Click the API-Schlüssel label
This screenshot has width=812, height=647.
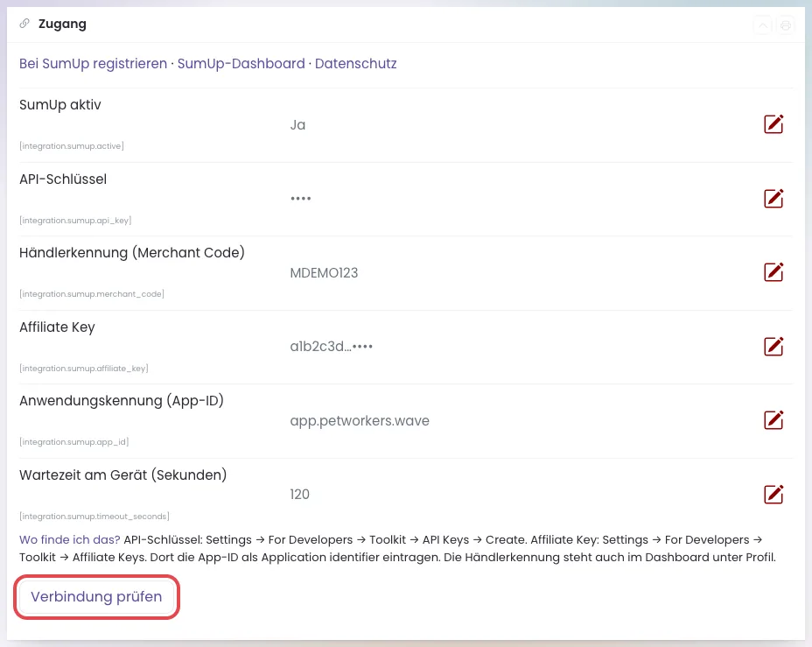point(63,179)
